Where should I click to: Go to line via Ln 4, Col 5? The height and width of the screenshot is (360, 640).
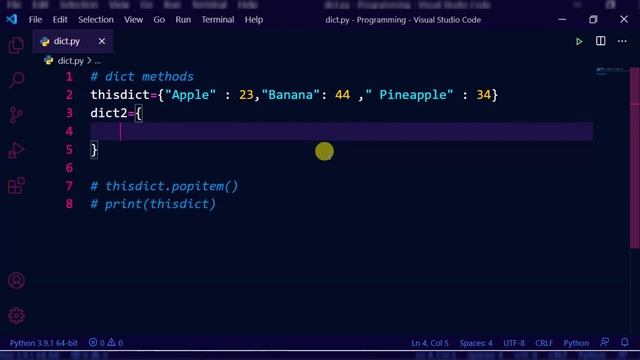(x=430, y=343)
